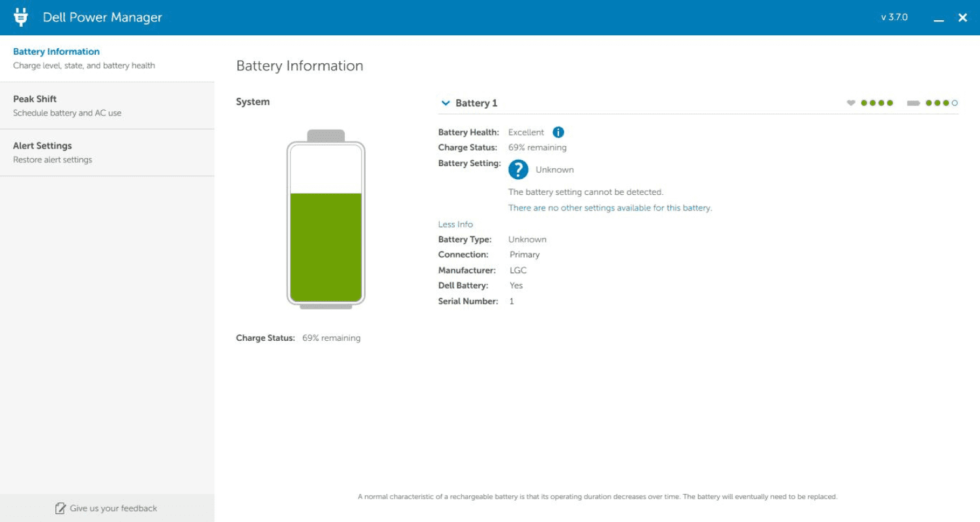The width and height of the screenshot is (980, 522).
Task: Click the Dell Power Manager plug logo
Action: pos(21,18)
